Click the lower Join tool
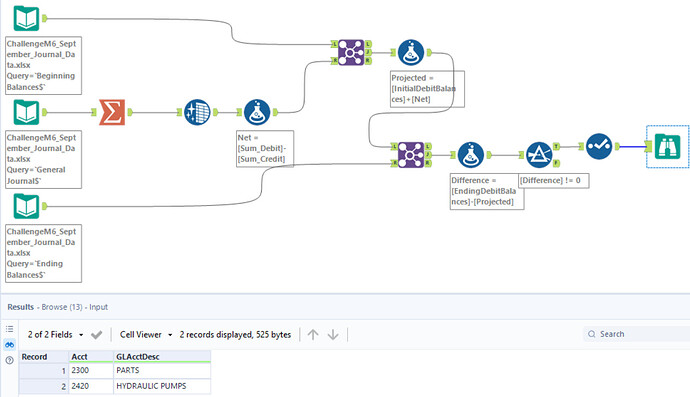Viewport: 690px width, 397px height. click(411, 155)
